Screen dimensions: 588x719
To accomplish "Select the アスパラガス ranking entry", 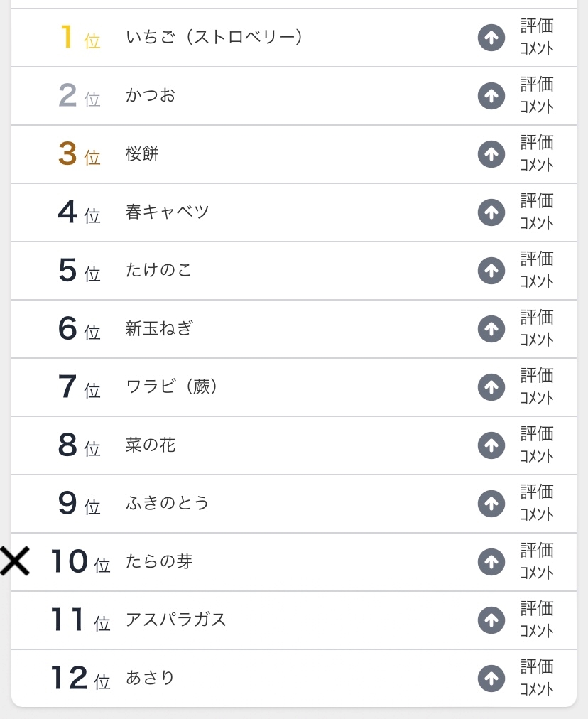I will 175,620.
